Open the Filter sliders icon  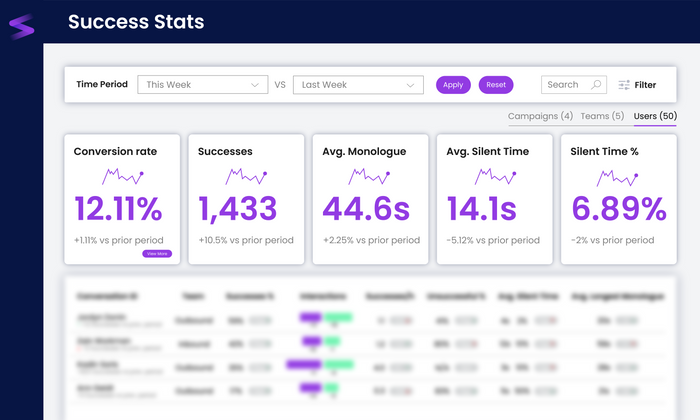624,85
